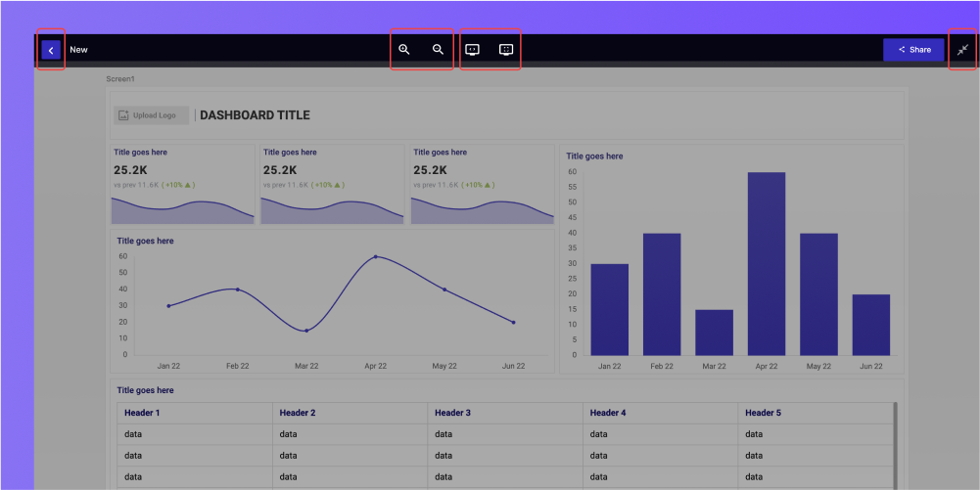Click the Feb 22 point on line chart
The image size is (980, 490).
(238, 289)
